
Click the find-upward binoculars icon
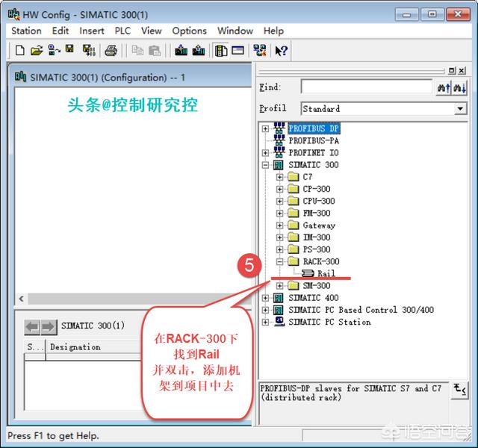[x=444, y=88]
